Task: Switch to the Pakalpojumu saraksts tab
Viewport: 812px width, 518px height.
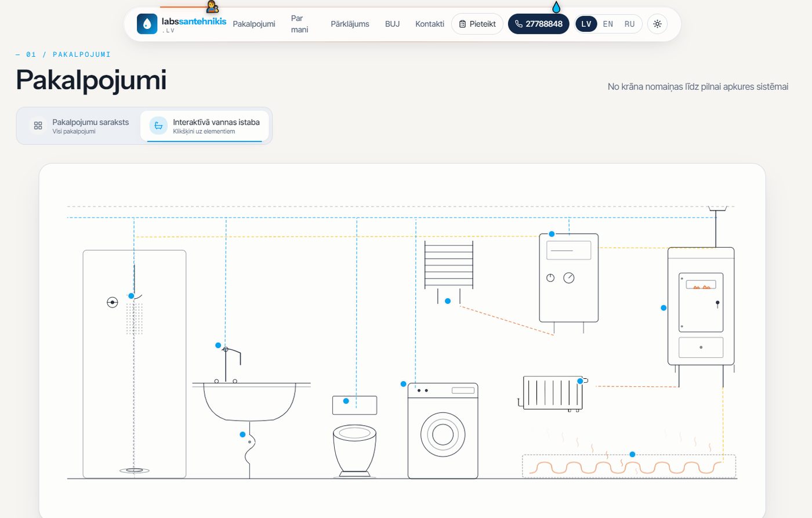Action: 81,126
